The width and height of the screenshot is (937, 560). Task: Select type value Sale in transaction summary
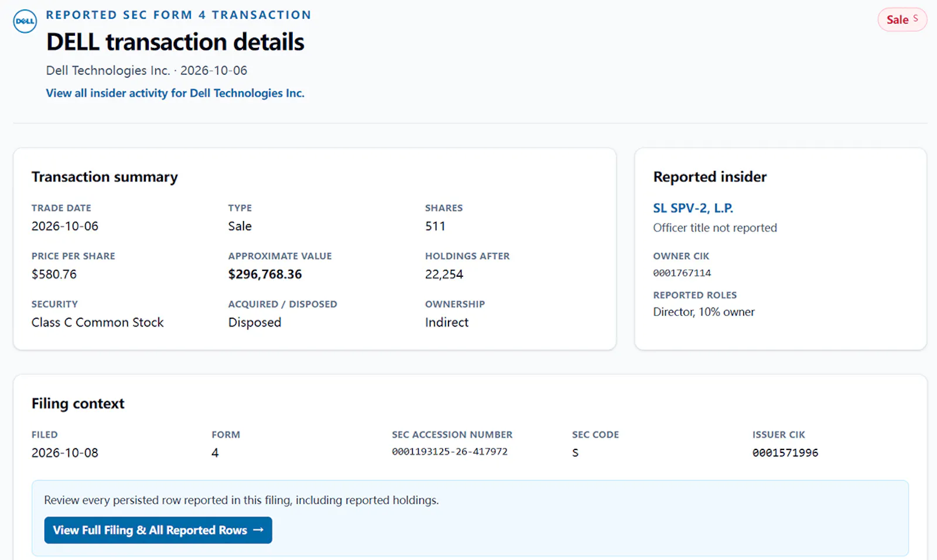point(240,226)
